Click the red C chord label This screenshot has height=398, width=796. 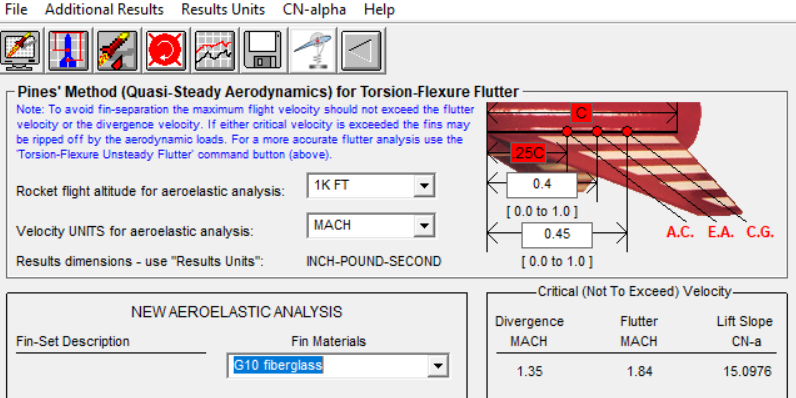(581, 113)
